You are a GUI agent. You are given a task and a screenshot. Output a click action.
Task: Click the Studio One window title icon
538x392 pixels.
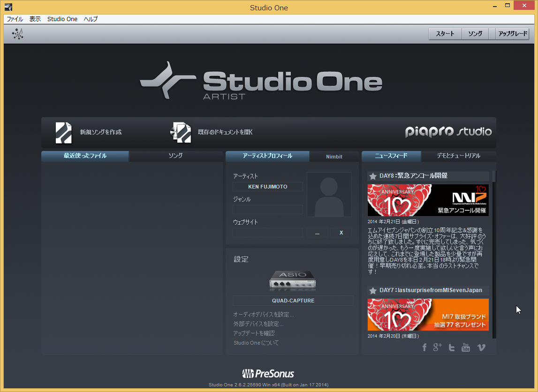click(x=8, y=7)
